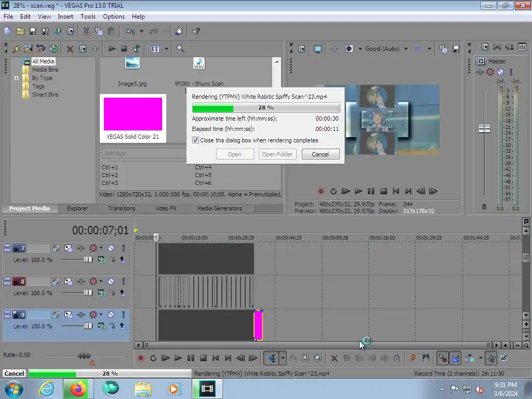This screenshot has height=399, width=532.
Task: Toggle Solo exclamation on track 9
Action: tap(124, 315)
